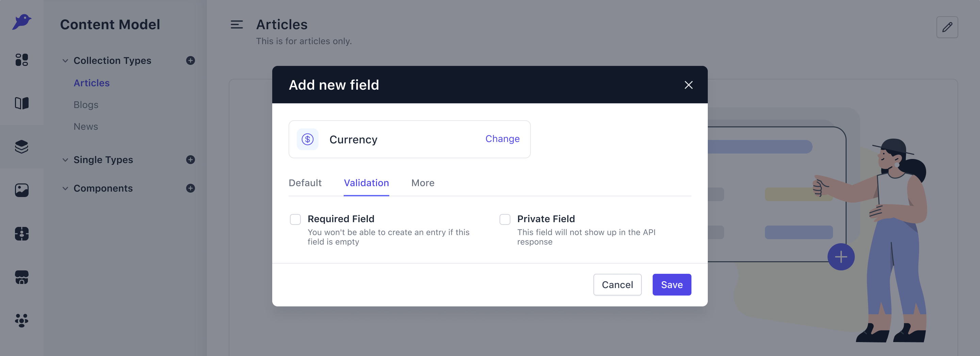Enable the Required Field checkbox

tap(295, 219)
